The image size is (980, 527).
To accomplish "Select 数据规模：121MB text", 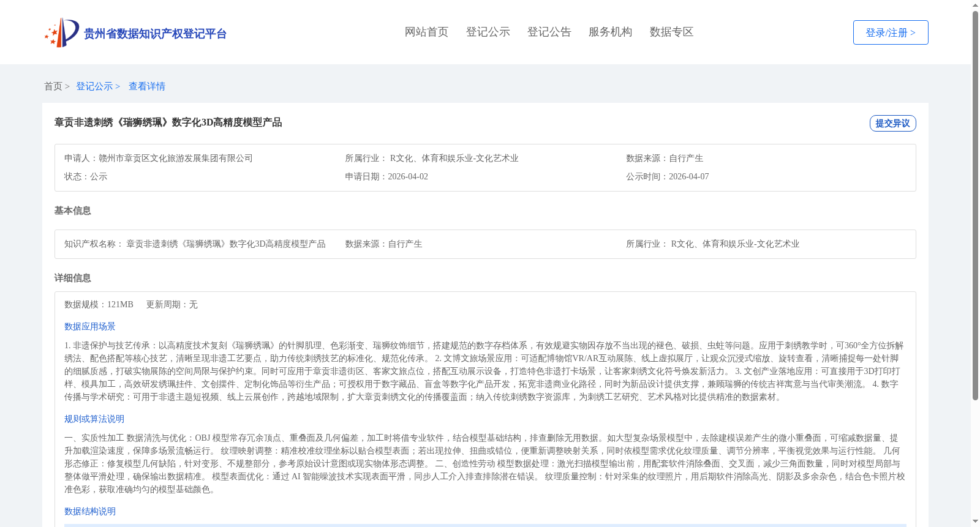I will pyautogui.click(x=99, y=304).
